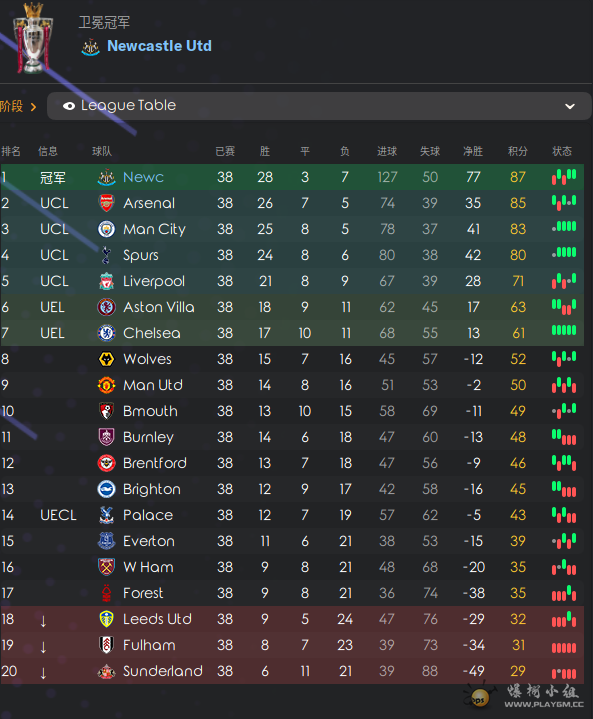Open the League Table stage selector
This screenshot has width=593, height=719.
coord(319,106)
